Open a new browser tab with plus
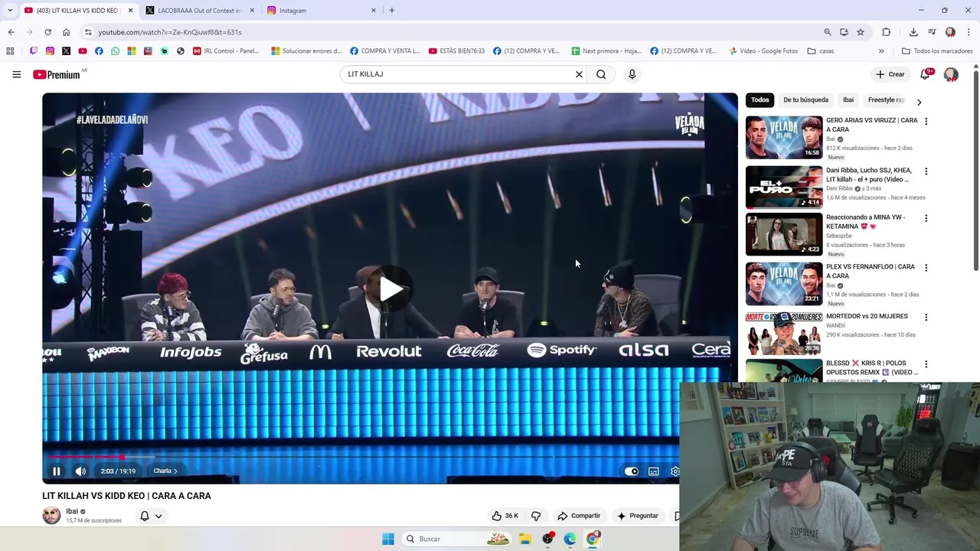The image size is (980, 551). (x=392, y=10)
